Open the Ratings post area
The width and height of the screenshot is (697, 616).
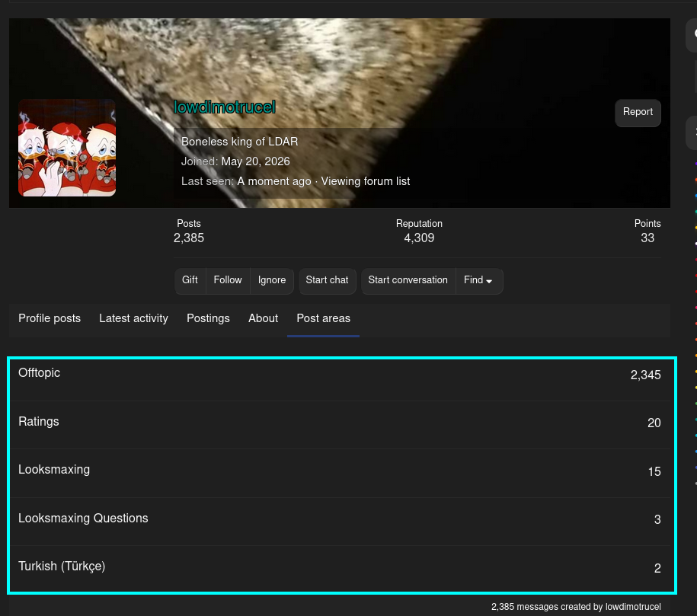[39, 422]
